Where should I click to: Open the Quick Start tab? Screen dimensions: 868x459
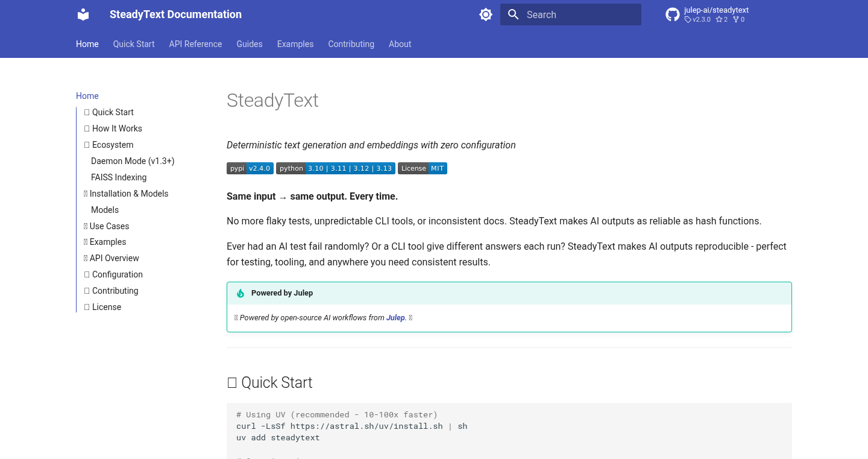tap(134, 44)
